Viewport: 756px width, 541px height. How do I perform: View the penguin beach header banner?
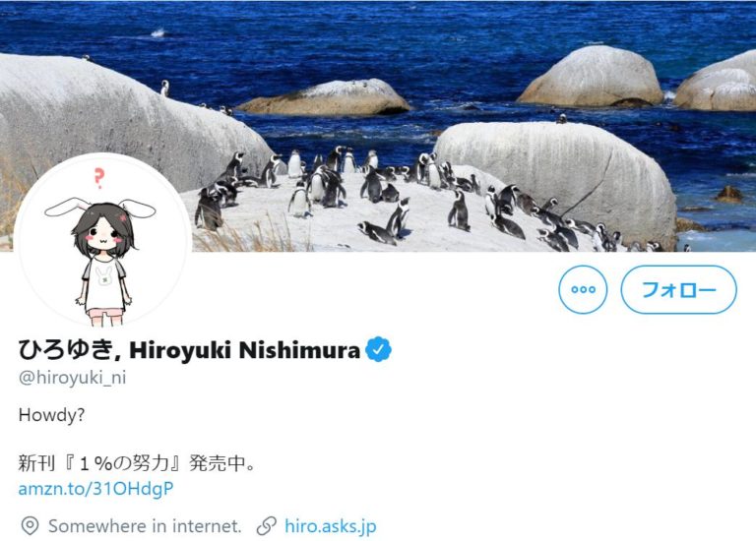click(x=378, y=126)
